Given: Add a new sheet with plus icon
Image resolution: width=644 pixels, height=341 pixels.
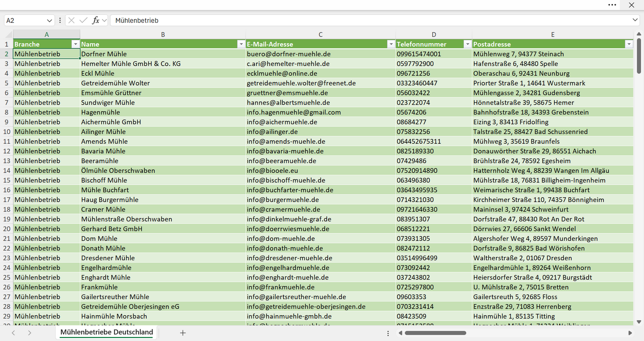Looking at the screenshot, I should pos(183,333).
